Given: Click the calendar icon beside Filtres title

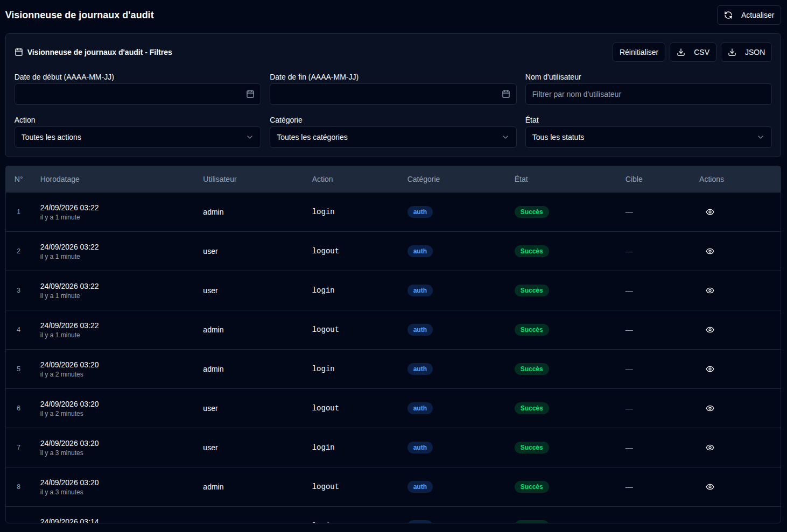Looking at the screenshot, I should [19, 52].
